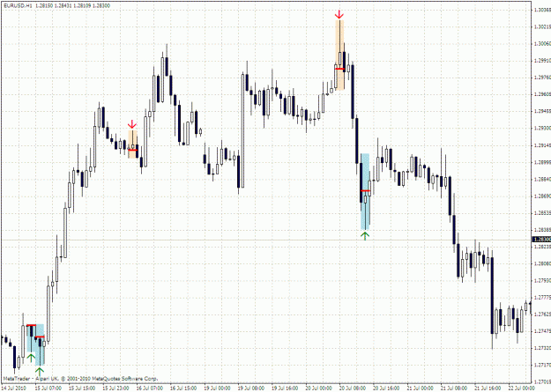
Task: Click the 21 Jul 00:00 time axis label
Action: click(x=421, y=388)
